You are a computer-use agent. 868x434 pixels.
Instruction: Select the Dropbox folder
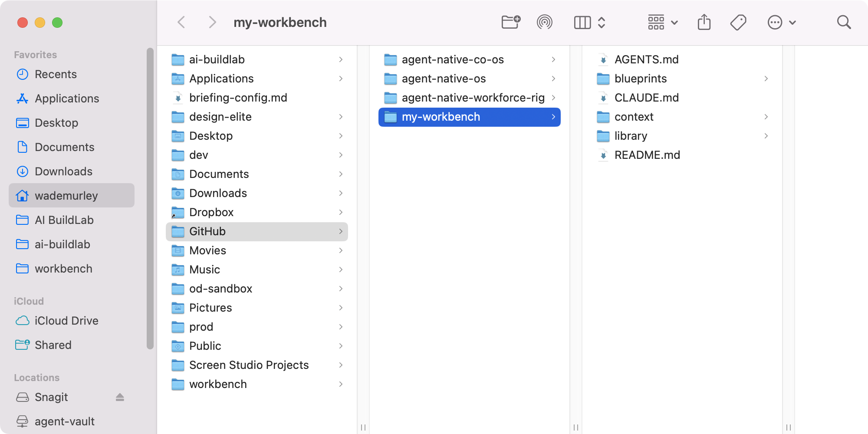pyautogui.click(x=257, y=212)
